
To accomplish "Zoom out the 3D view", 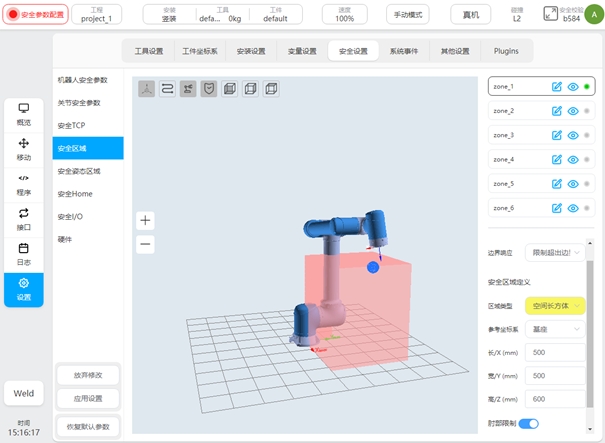I will pos(146,243).
